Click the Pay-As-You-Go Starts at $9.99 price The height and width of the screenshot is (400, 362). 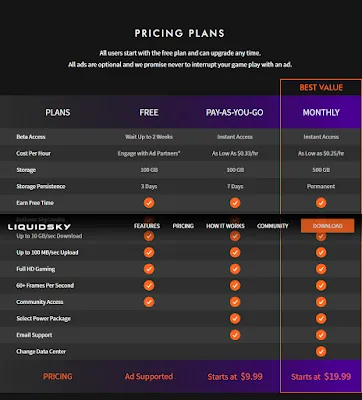[x=235, y=377]
